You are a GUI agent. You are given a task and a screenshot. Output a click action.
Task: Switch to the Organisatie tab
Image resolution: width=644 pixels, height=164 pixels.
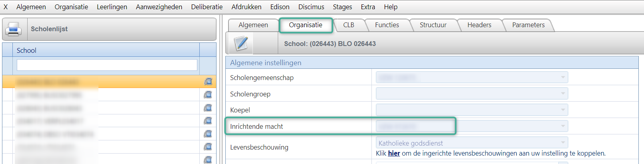tap(306, 25)
